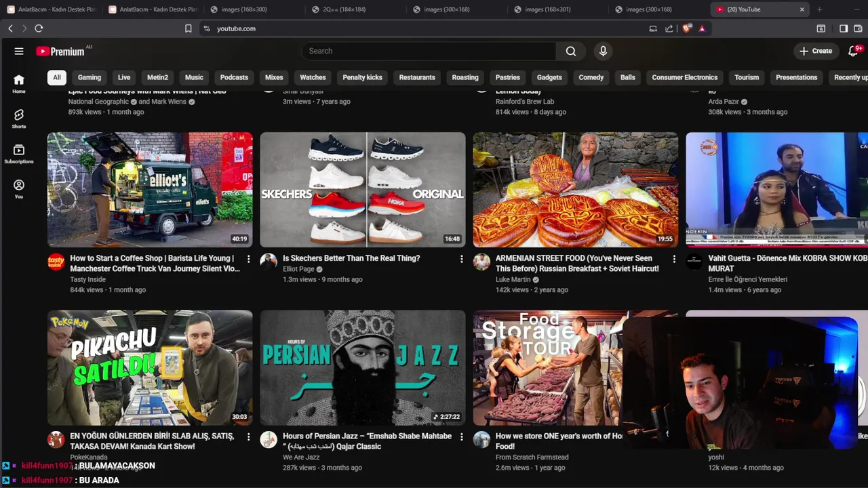Go back with browser back arrow
This screenshot has height=488, width=868.
pos(10,28)
